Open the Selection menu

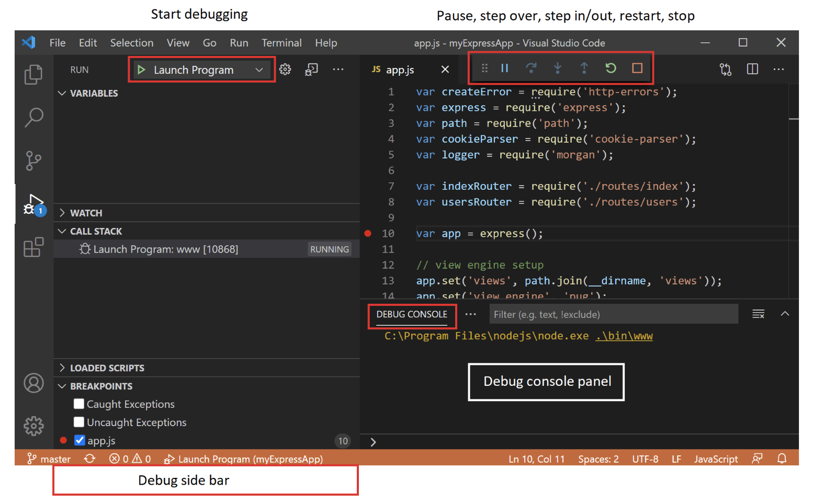132,43
